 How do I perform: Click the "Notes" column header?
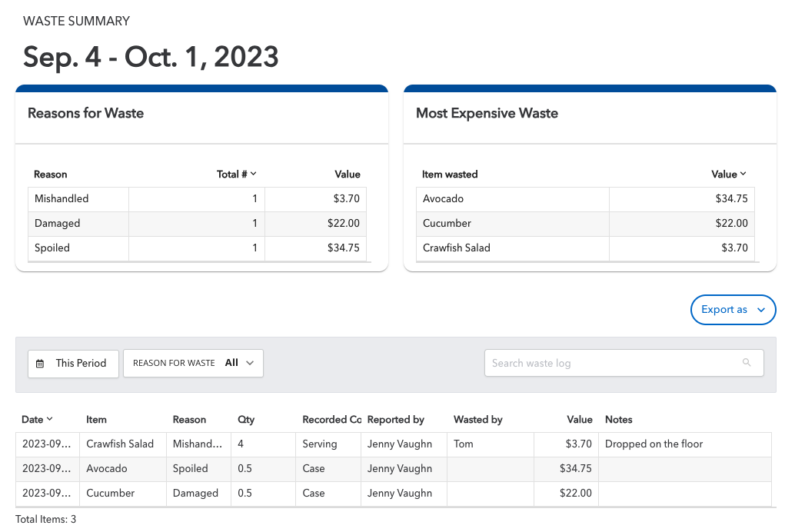(x=617, y=419)
